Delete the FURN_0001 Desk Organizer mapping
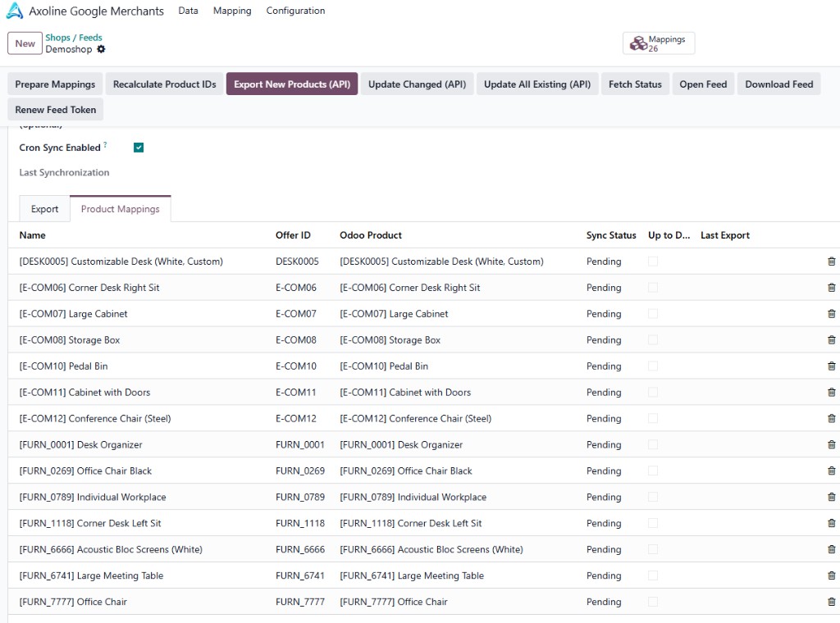This screenshot has width=840, height=623. [x=831, y=445]
